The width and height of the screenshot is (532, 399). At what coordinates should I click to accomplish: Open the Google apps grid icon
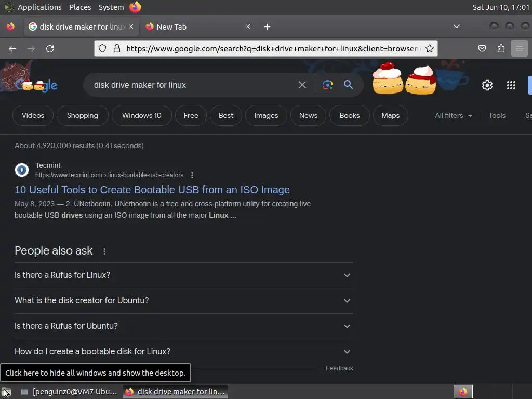[x=511, y=85]
